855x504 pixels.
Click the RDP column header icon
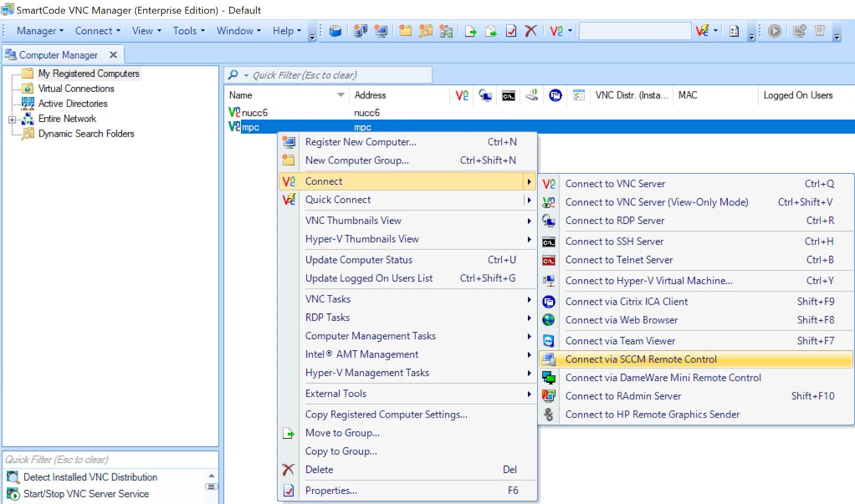pyautogui.click(x=485, y=95)
